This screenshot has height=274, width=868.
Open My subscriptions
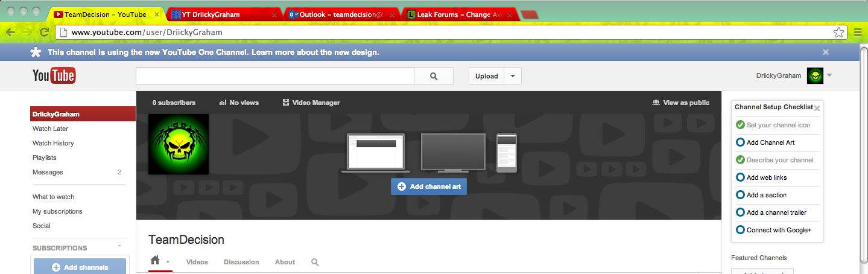pos(57,211)
